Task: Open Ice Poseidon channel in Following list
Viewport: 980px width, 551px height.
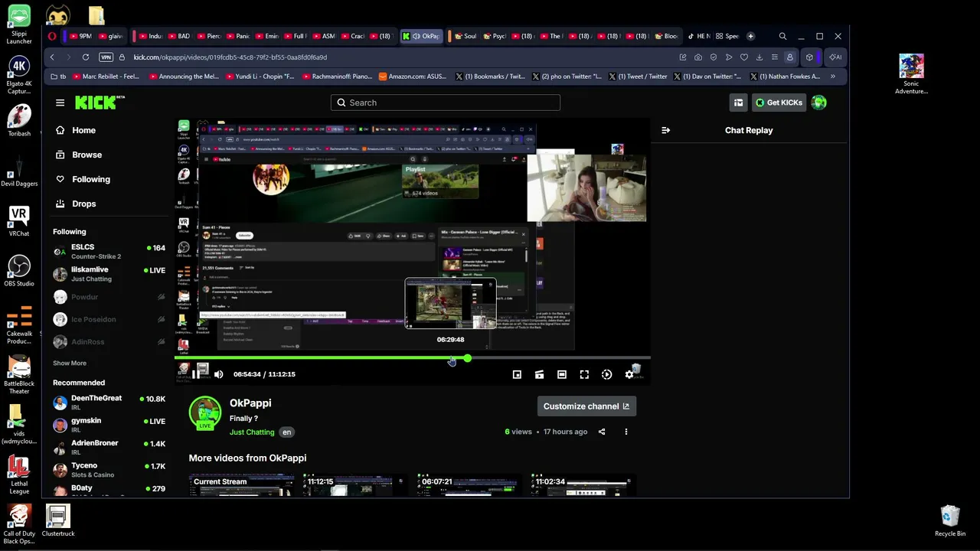Action: (109, 319)
